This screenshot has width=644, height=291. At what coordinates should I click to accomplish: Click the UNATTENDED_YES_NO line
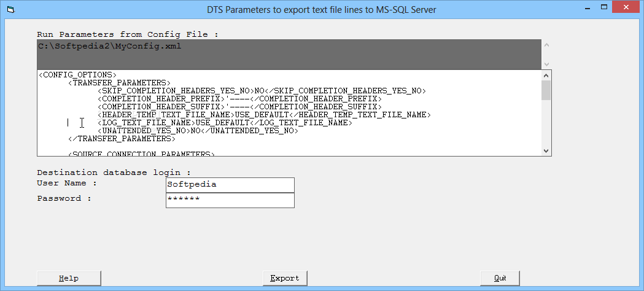(198, 131)
